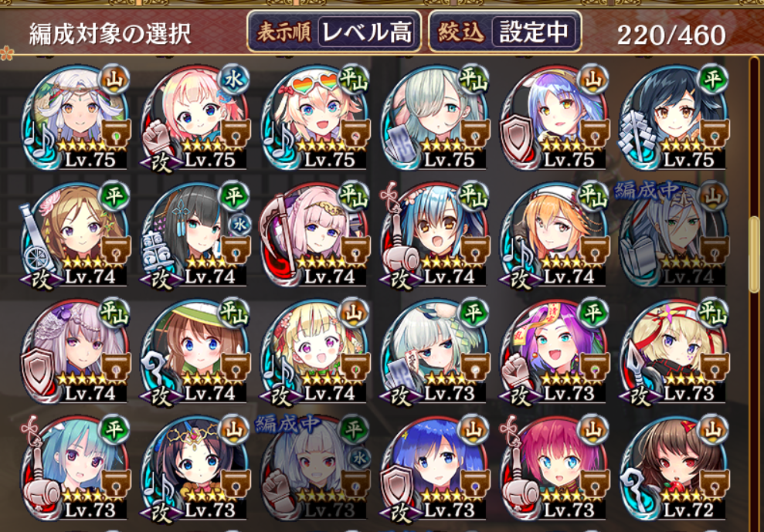Click the vertical scrollbar thumb on the right edge

point(754,254)
